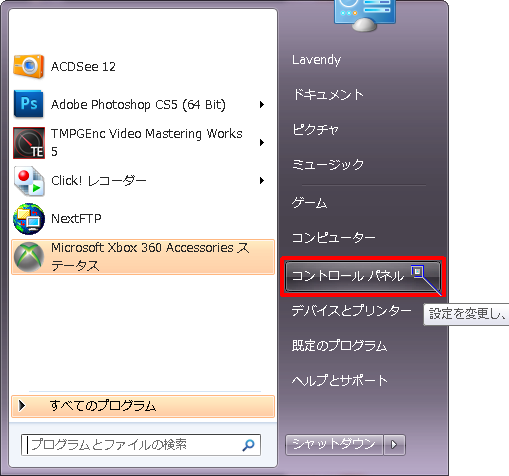Image resolution: width=509 pixels, height=476 pixels.
Task: Open ヘルプとサポート
Action: [340, 380]
